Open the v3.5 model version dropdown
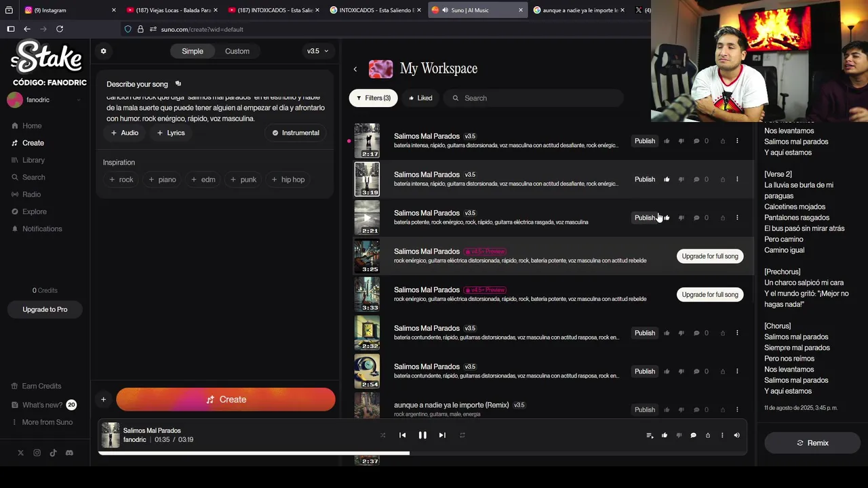 [x=317, y=51]
